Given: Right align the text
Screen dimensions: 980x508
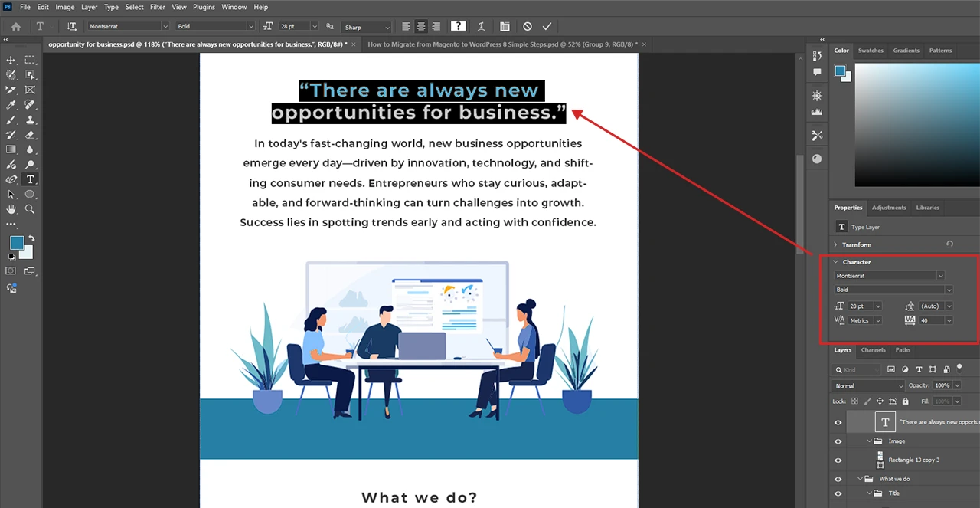Looking at the screenshot, I should [x=436, y=26].
